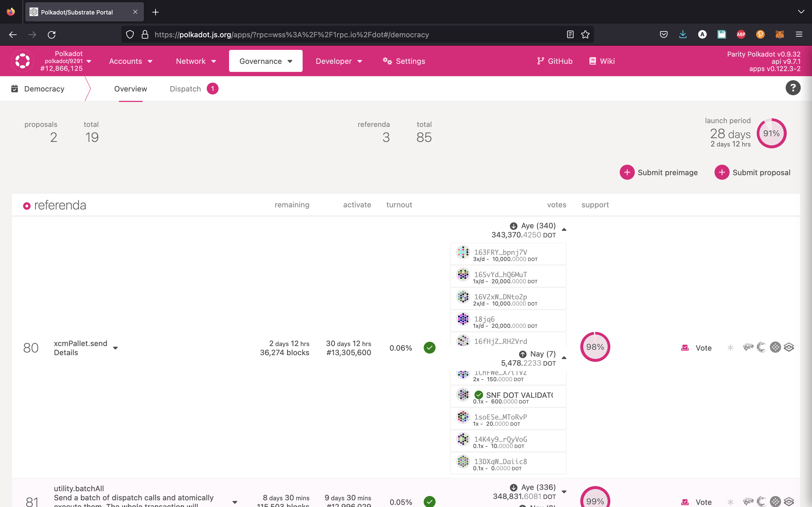812x507 pixels.
Task: Click the Wiki link in top right
Action: [607, 61]
